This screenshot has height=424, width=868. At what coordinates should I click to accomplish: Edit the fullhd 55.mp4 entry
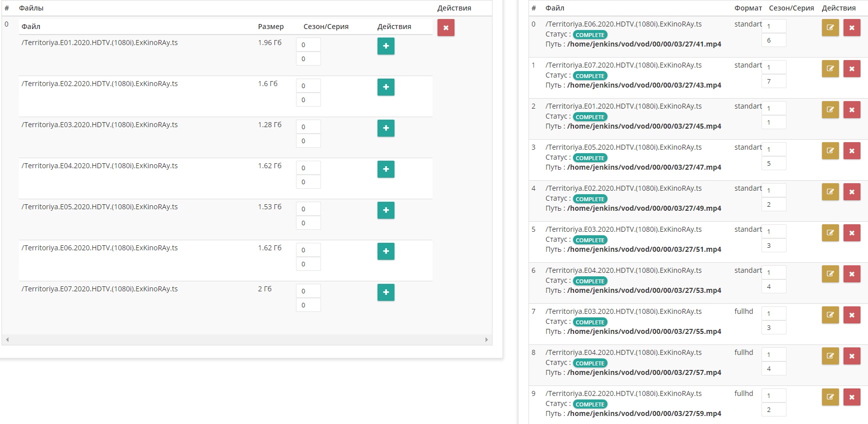830,315
